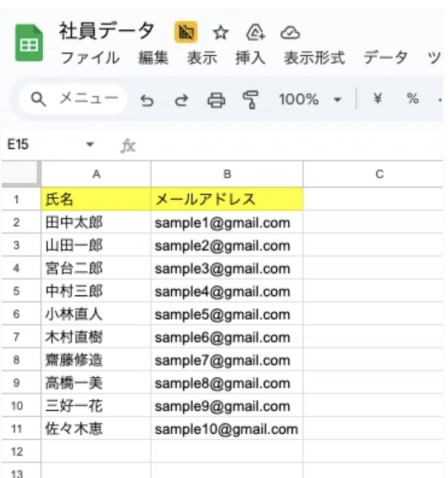Select the cell sample2@gmail.com
This screenshot has height=478, width=448.
coord(227,246)
